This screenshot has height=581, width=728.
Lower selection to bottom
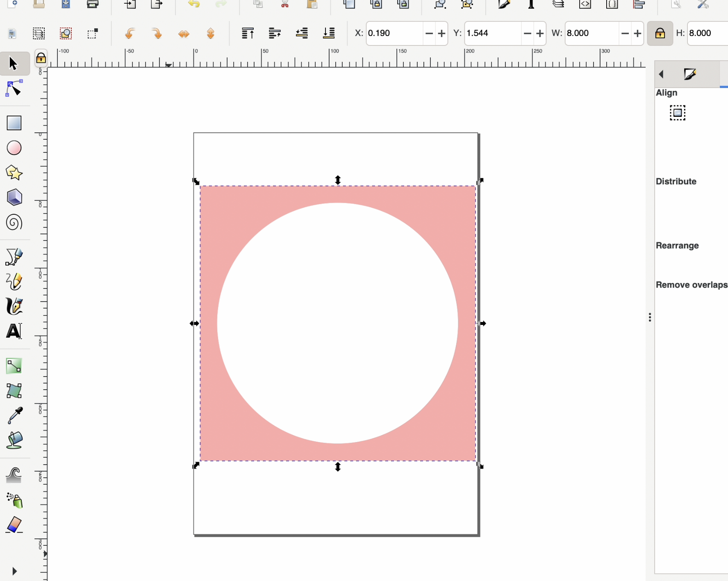[329, 34]
